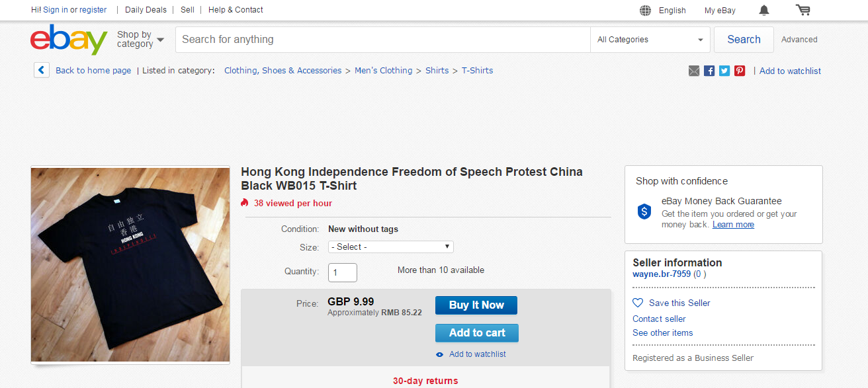Expand Shop by category menu
Viewport: 868px width, 388px height.
click(x=140, y=40)
